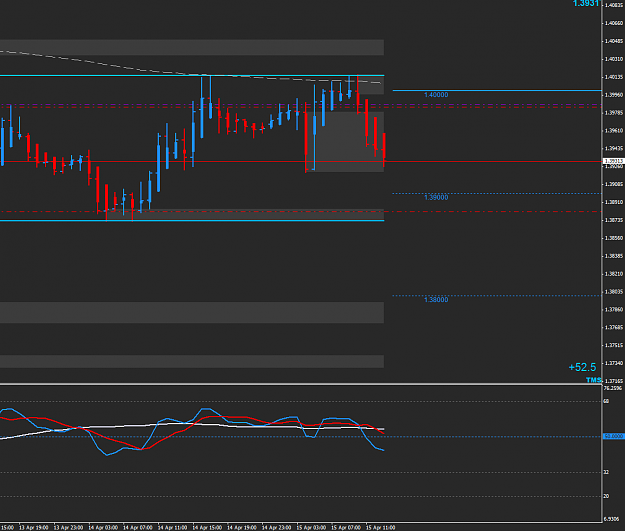Click the 13 Apr 23:00 time label

(69, 527)
